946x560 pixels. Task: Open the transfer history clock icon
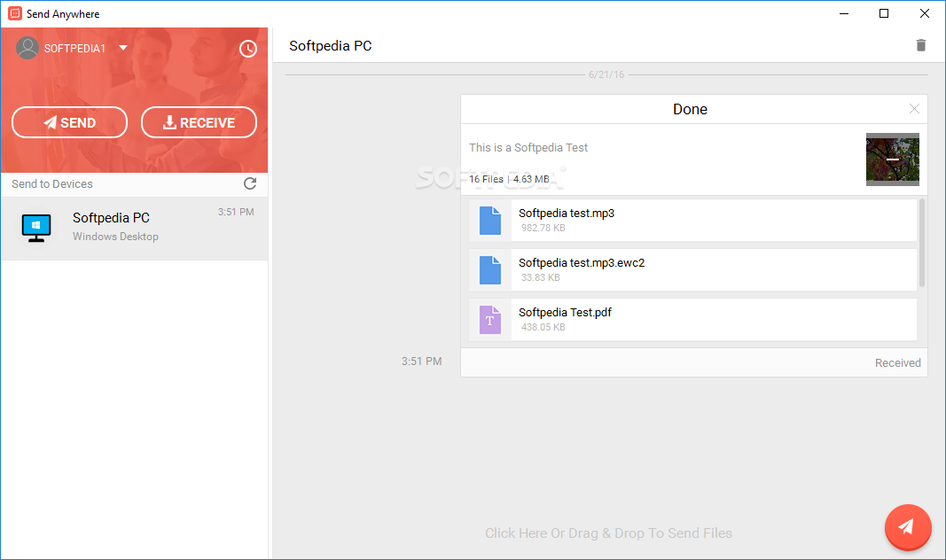click(x=248, y=49)
